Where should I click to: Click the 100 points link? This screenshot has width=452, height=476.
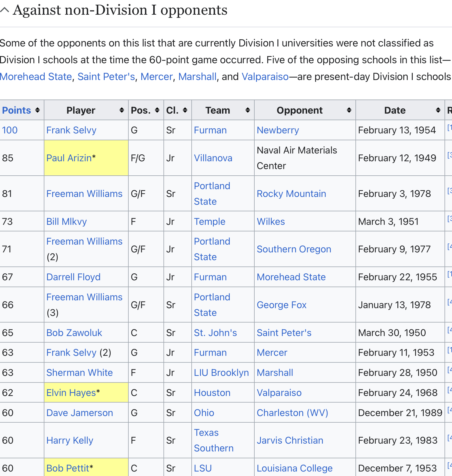click(10, 130)
